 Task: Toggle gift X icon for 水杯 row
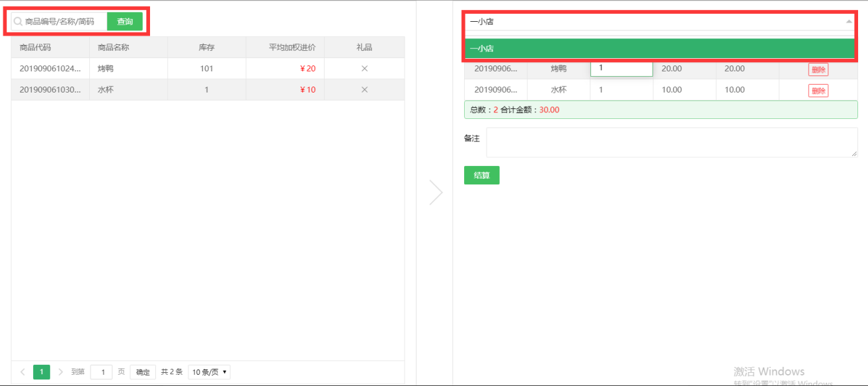[x=364, y=90]
